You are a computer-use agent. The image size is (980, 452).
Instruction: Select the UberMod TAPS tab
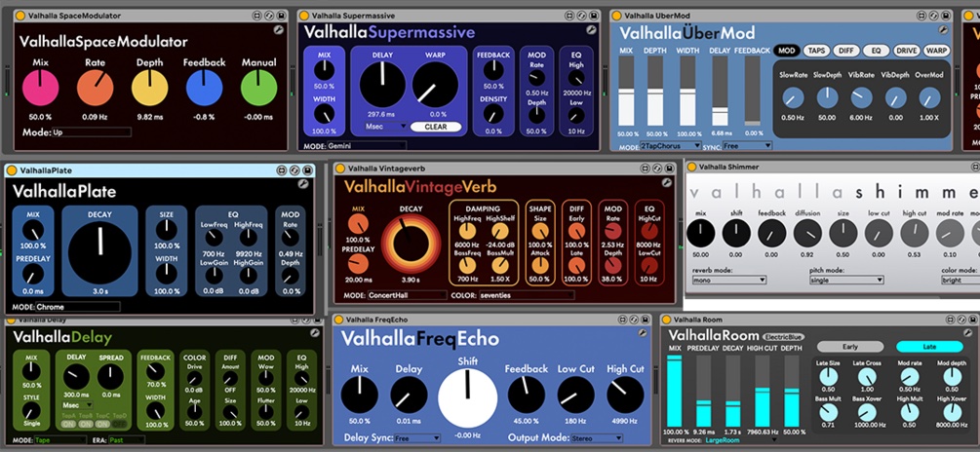(816, 51)
